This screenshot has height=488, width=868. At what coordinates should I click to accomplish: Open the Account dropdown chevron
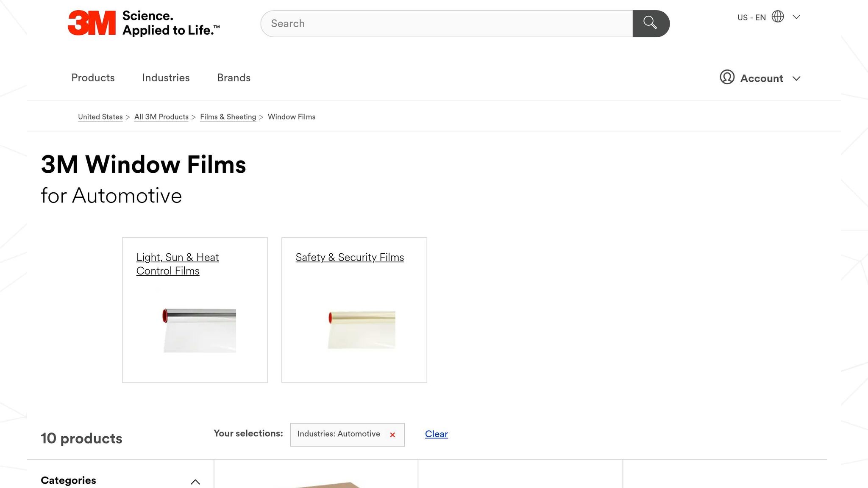click(x=796, y=78)
